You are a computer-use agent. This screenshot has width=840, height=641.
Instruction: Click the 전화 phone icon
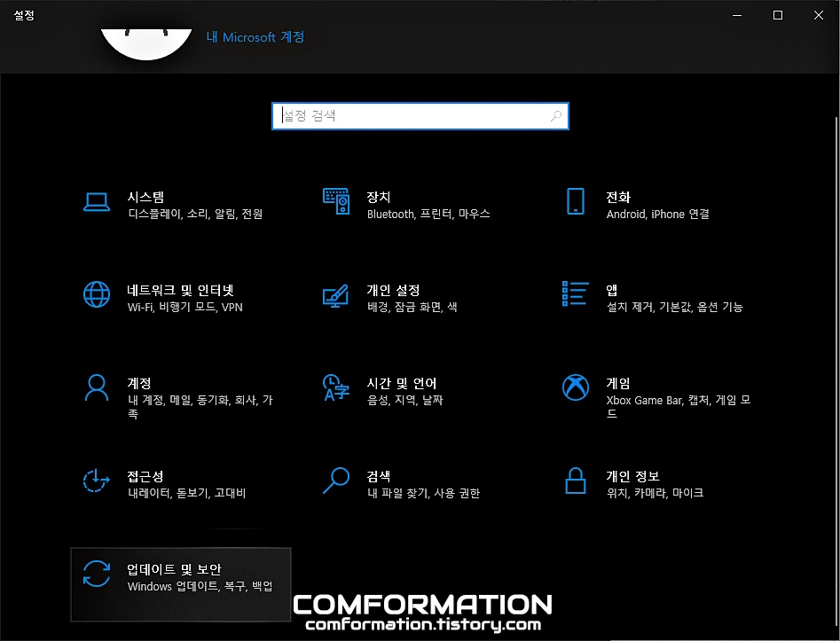576,201
